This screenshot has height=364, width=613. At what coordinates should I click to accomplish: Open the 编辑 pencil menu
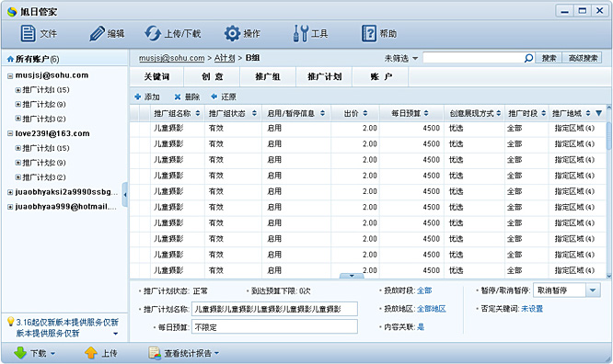click(97, 34)
